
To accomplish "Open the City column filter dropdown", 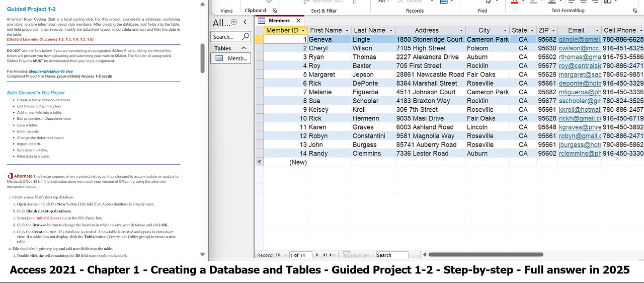I will point(505,30).
